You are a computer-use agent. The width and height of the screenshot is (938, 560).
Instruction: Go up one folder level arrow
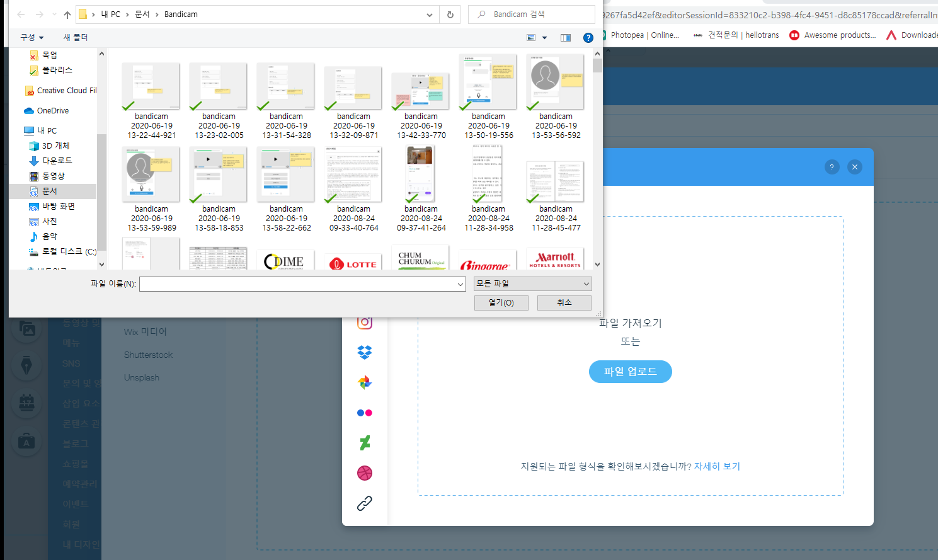67,14
